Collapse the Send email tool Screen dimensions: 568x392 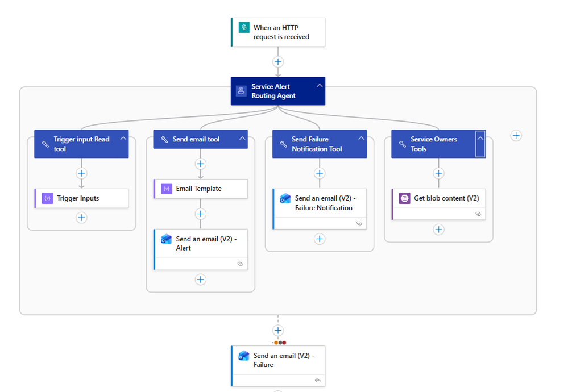coord(242,139)
